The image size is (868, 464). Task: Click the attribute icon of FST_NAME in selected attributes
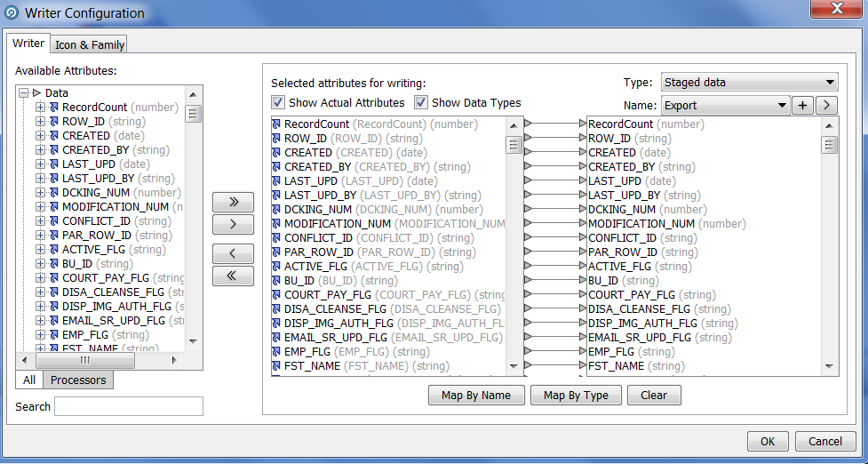click(x=276, y=366)
